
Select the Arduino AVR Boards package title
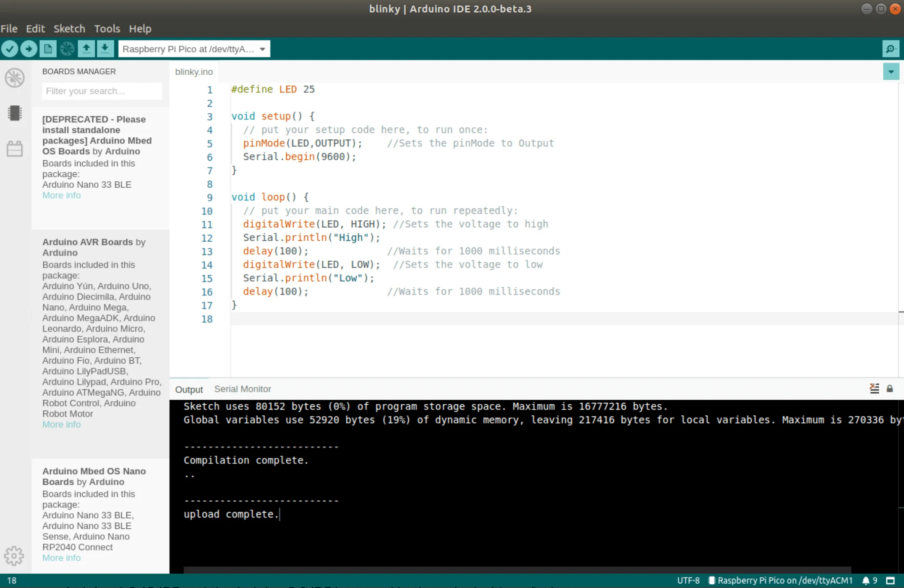coord(94,247)
